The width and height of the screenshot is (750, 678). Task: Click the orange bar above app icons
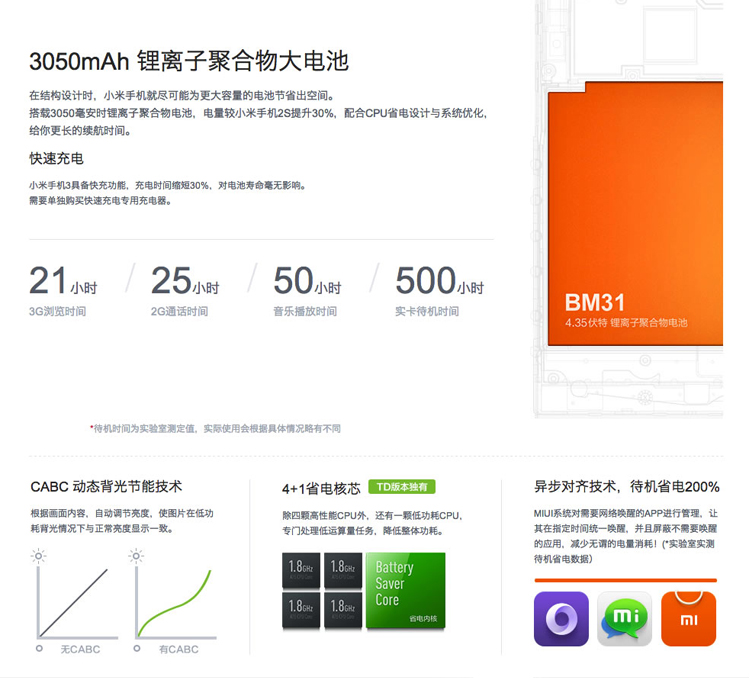point(626,580)
